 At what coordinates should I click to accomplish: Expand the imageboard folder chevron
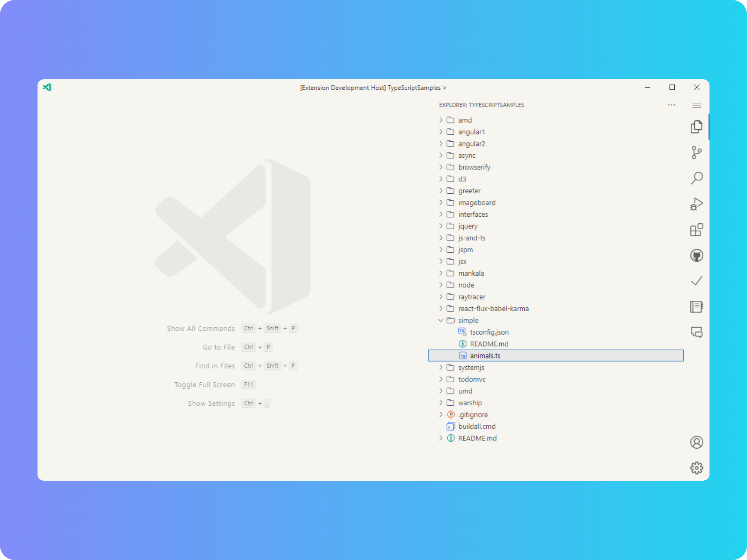(441, 202)
